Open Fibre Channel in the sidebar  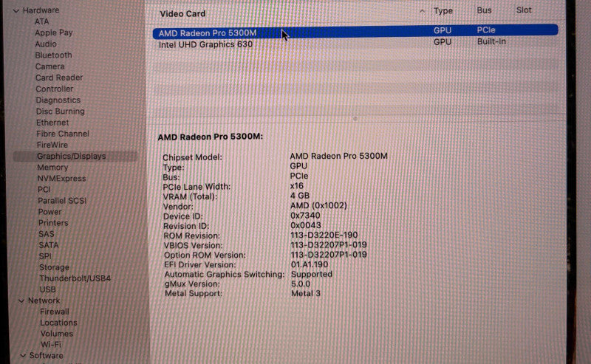coord(63,134)
